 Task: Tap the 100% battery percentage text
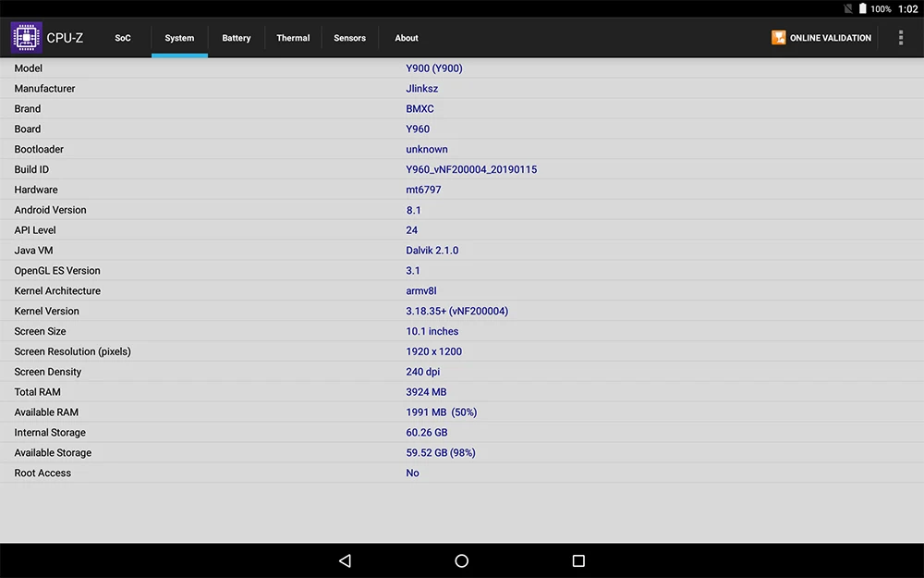pos(881,9)
